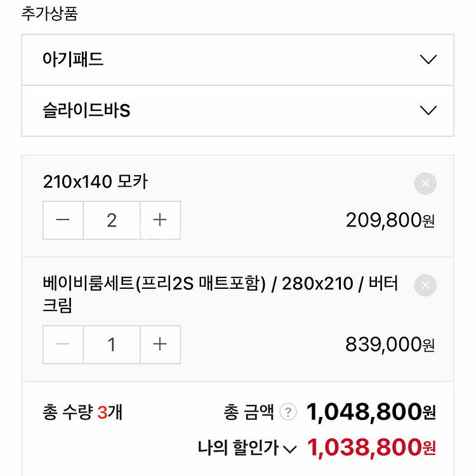This screenshot has width=476, height=476.
Task: Delete the 베이비룸세트 버터크림 item
Action: 425,285
